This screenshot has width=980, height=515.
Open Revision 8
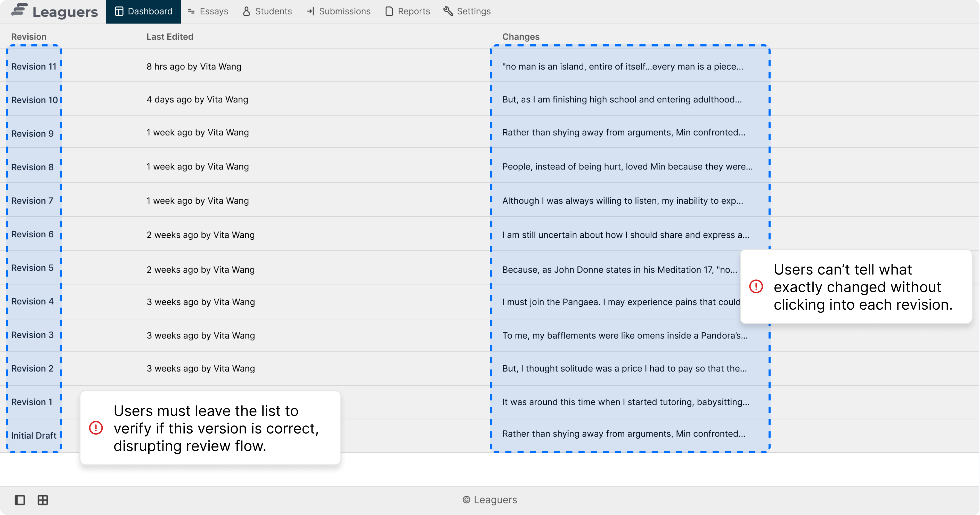pos(32,167)
